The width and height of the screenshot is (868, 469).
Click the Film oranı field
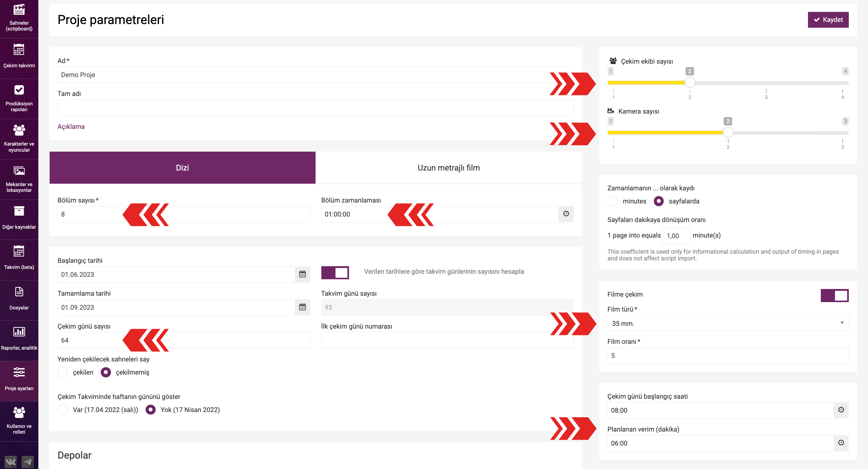tap(728, 355)
